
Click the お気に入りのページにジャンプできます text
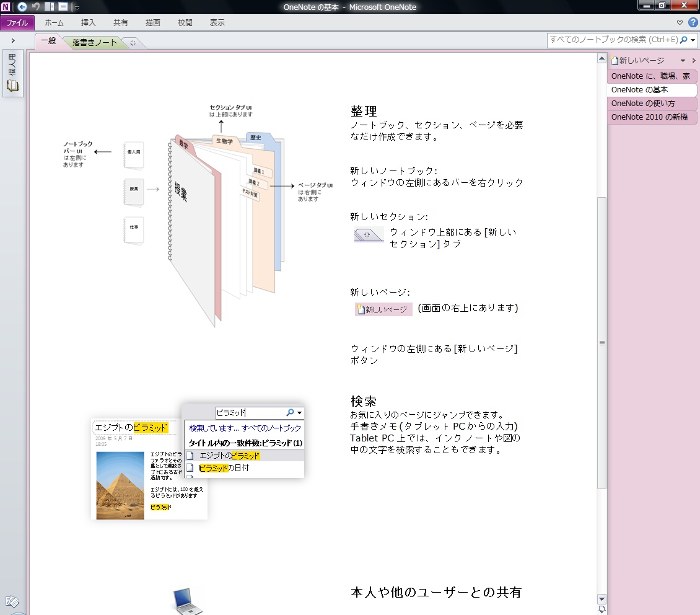427,415
